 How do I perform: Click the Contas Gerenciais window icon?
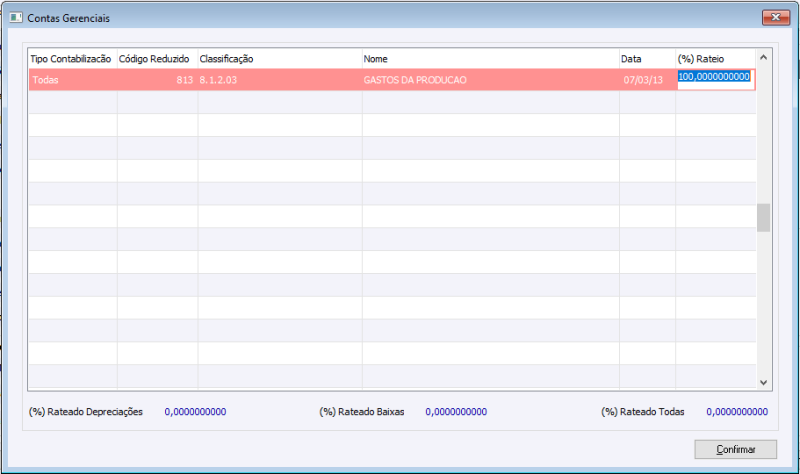(16, 18)
